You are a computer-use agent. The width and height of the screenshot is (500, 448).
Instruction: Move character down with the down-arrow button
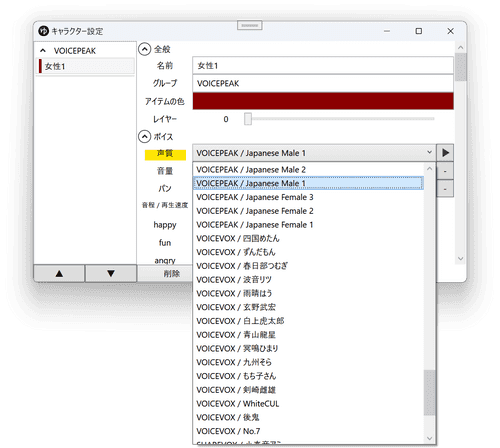tap(111, 274)
